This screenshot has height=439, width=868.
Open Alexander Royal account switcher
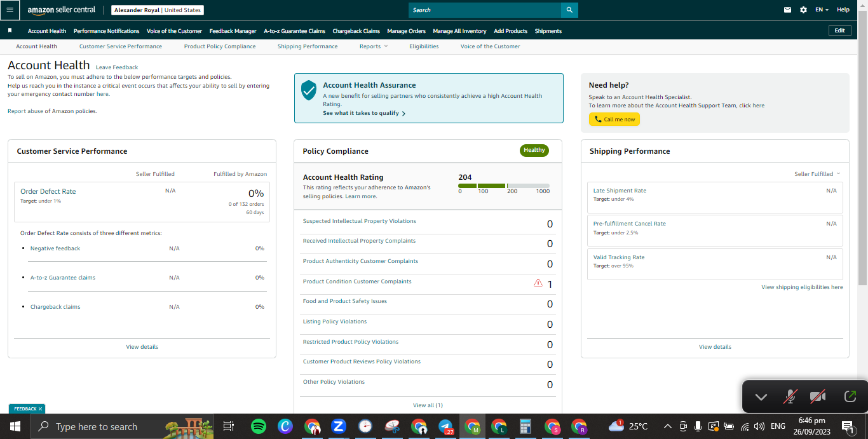pos(158,10)
